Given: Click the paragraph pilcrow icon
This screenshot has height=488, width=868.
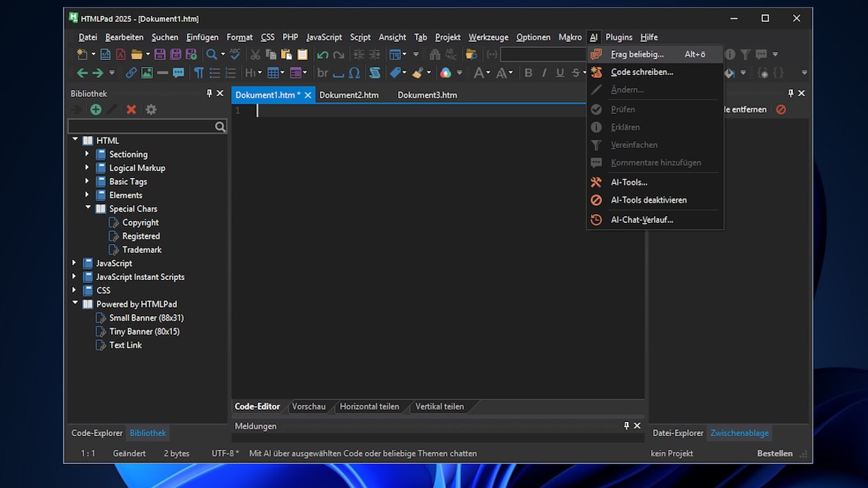Looking at the screenshot, I should (x=199, y=73).
